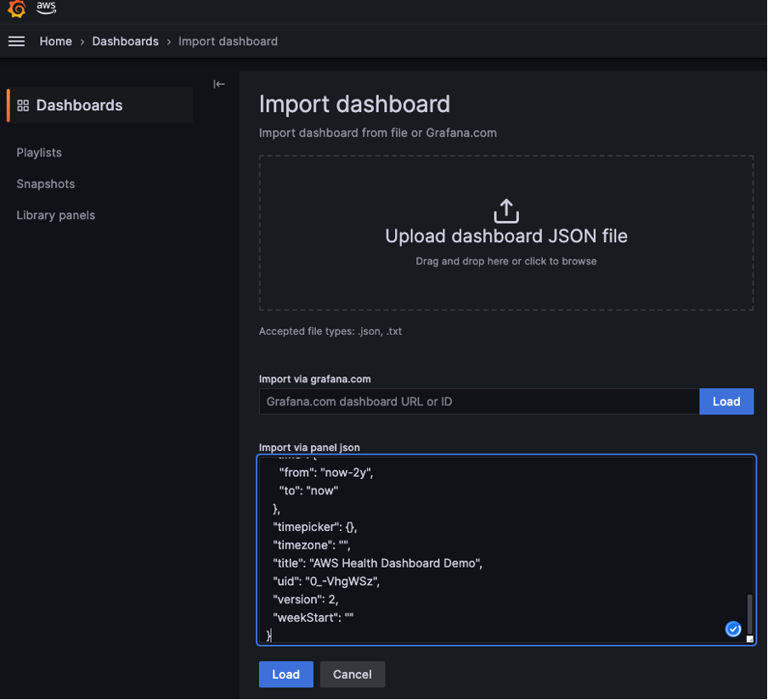Collapse the sidebar using the arrow control
The height and width of the screenshot is (700, 768).
(x=218, y=83)
